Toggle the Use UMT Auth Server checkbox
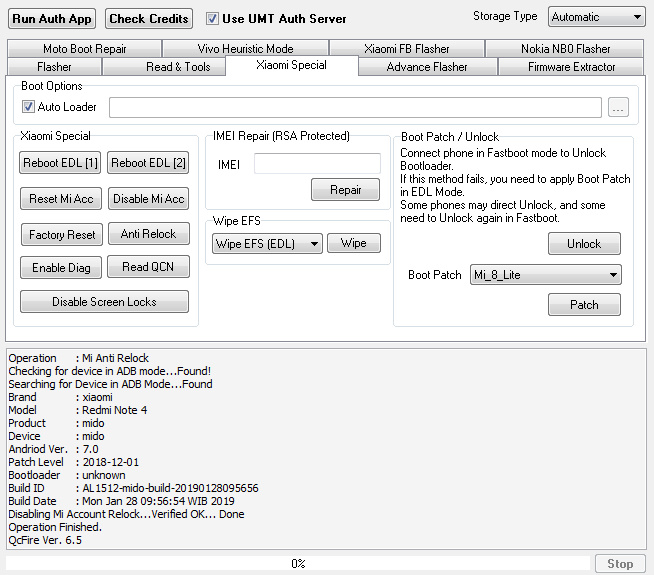654x575 pixels. [x=212, y=18]
